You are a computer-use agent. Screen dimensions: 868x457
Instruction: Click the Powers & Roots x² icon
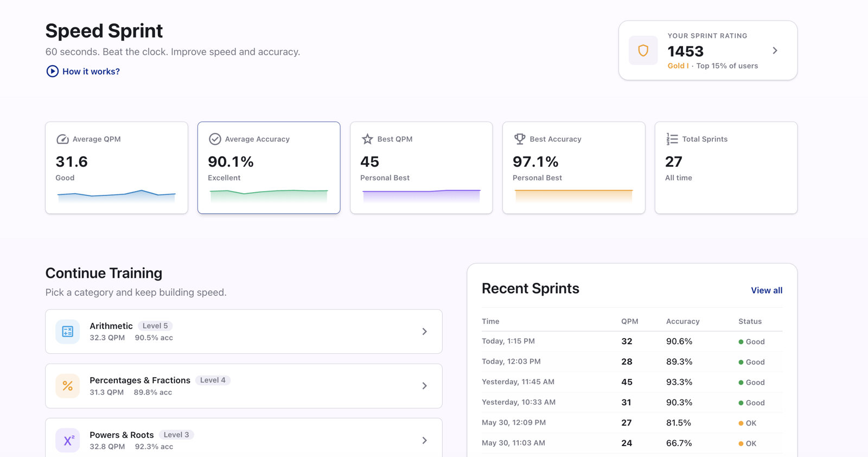[68, 440]
